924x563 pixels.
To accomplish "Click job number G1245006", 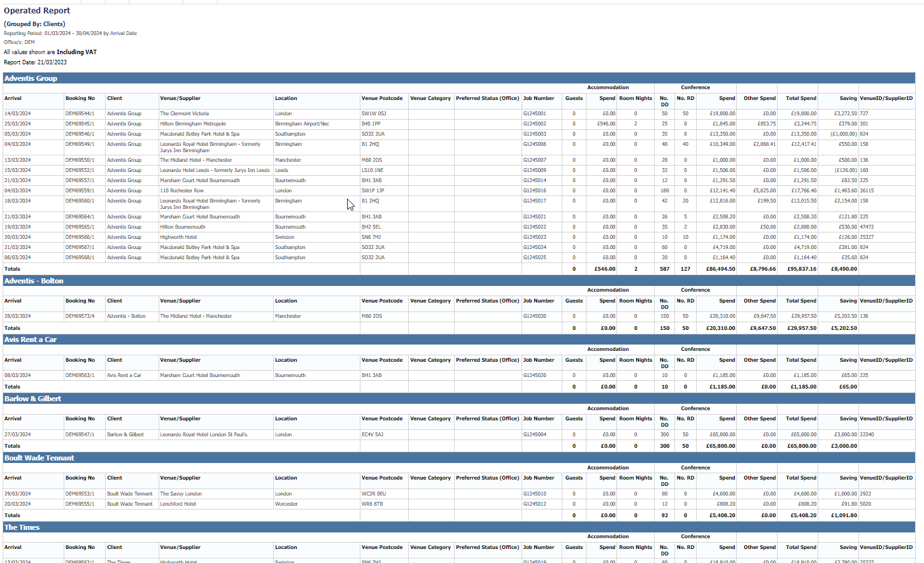I will click(534, 144).
